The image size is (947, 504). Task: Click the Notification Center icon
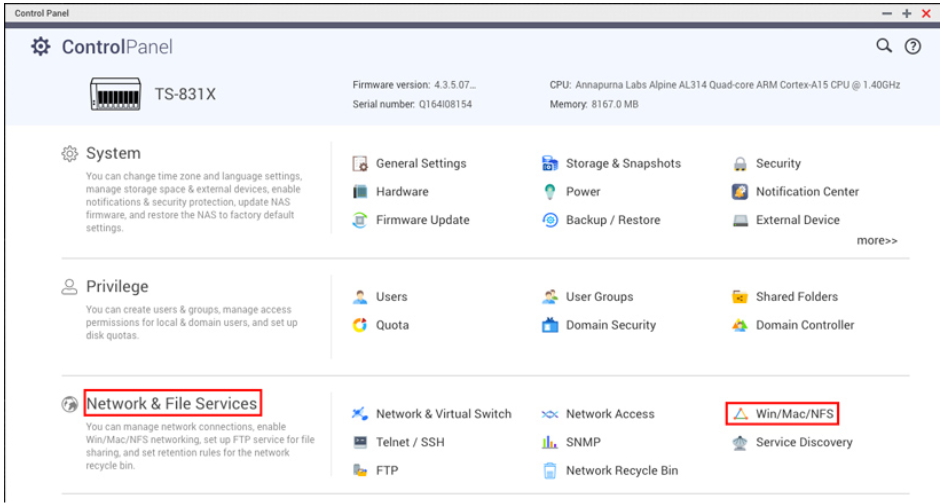click(x=740, y=192)
